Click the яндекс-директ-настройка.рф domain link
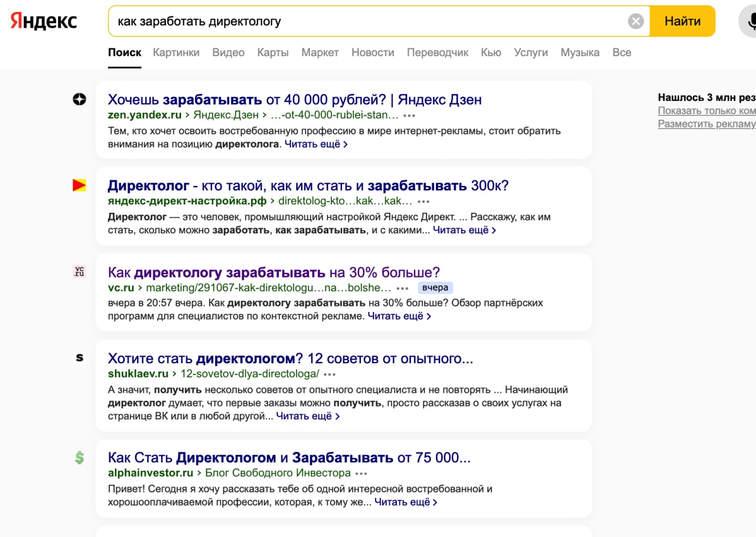This screenshot has height=537, width=756. pyautogui.click(x=187, y=201)
